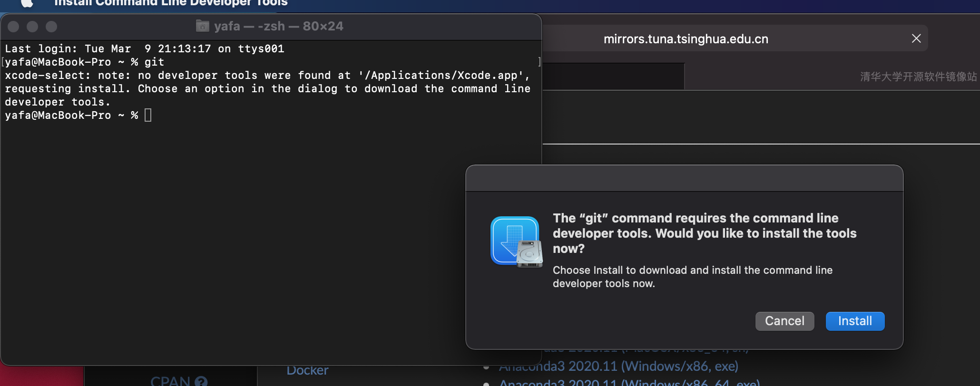This screenshot has height=386, width=980.
Task: Click the 'Last login: Tue Mar 9' line
Action: [145, 48]
